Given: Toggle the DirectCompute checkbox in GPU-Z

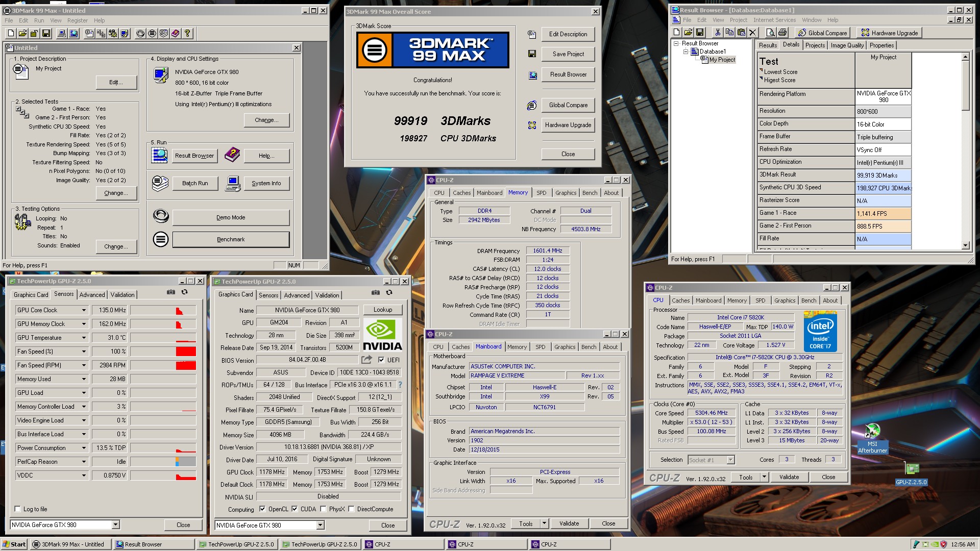Looking at the screenshot, I should click(352, 509).
